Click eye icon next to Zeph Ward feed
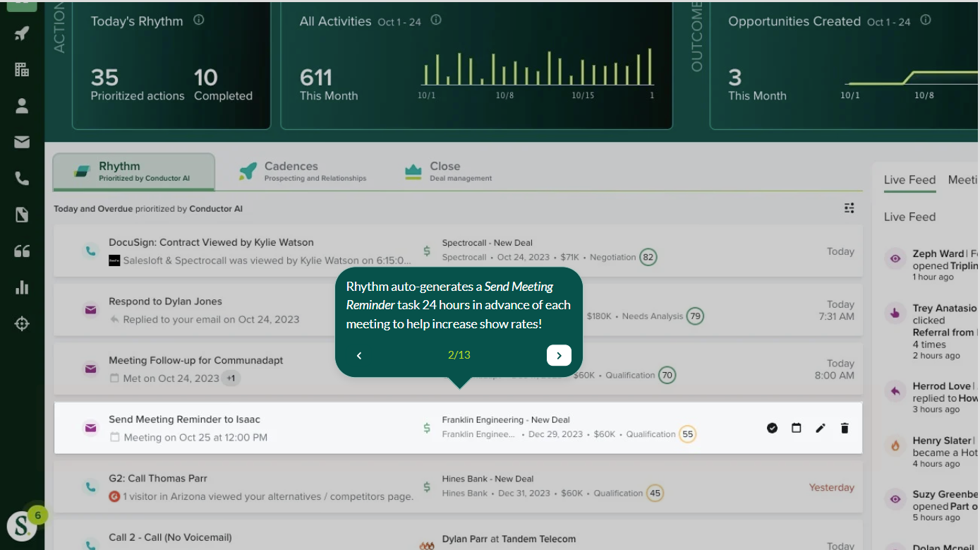This screenshot has height=550, width=980. coord(895,259)
